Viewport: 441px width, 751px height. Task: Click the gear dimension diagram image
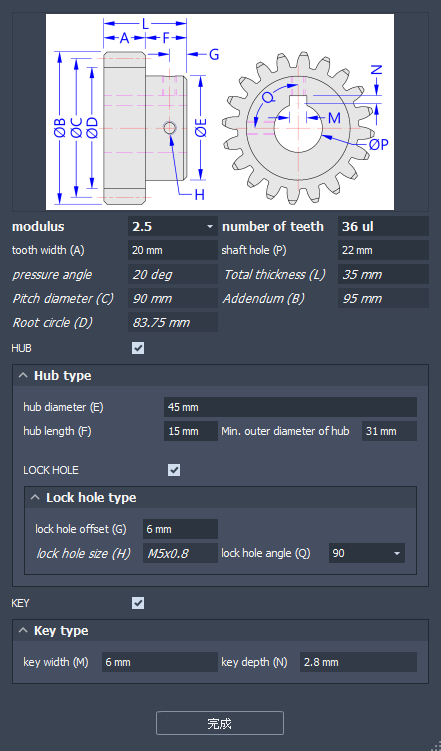(220, 112)
